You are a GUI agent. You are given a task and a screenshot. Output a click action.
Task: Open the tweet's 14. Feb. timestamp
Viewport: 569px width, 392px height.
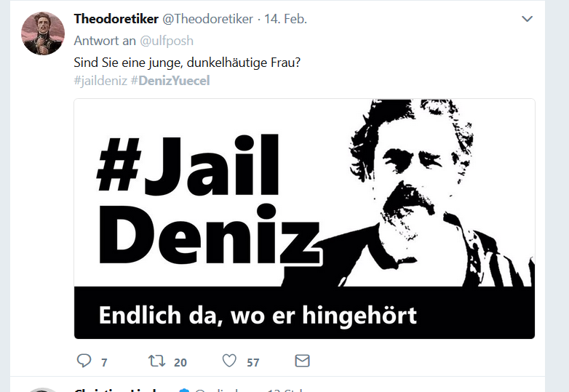285,19
